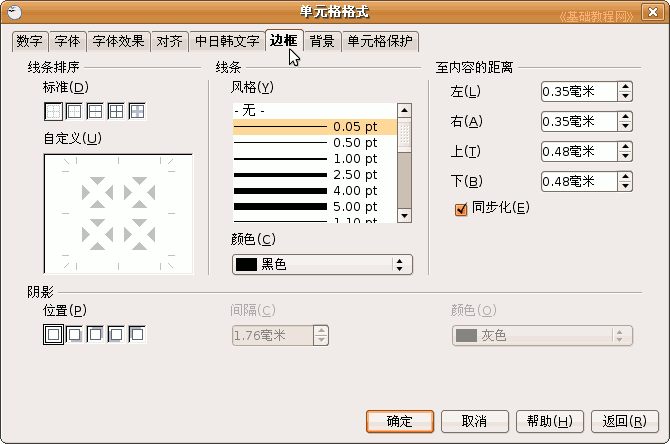Open the 单元格保护 tab
Screen dimensions: 670x444
click(x=380, y=41)
